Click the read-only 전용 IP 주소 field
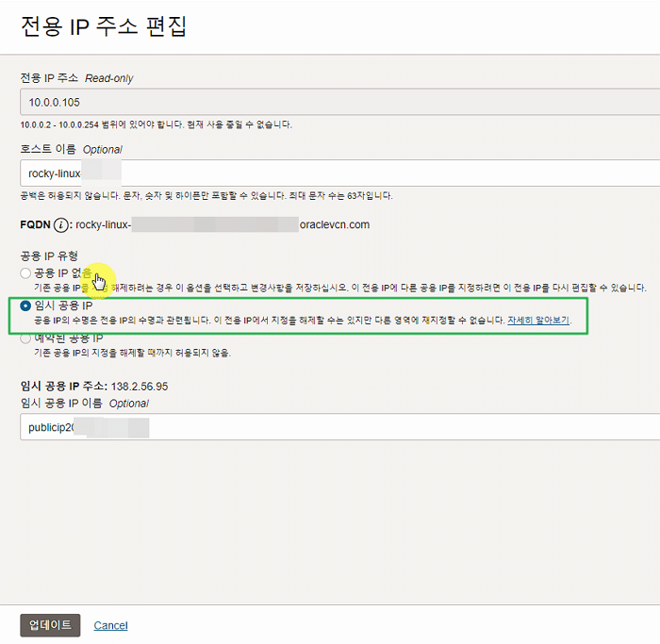The width and height of the screenshot is (660, 644). point(339,102)
